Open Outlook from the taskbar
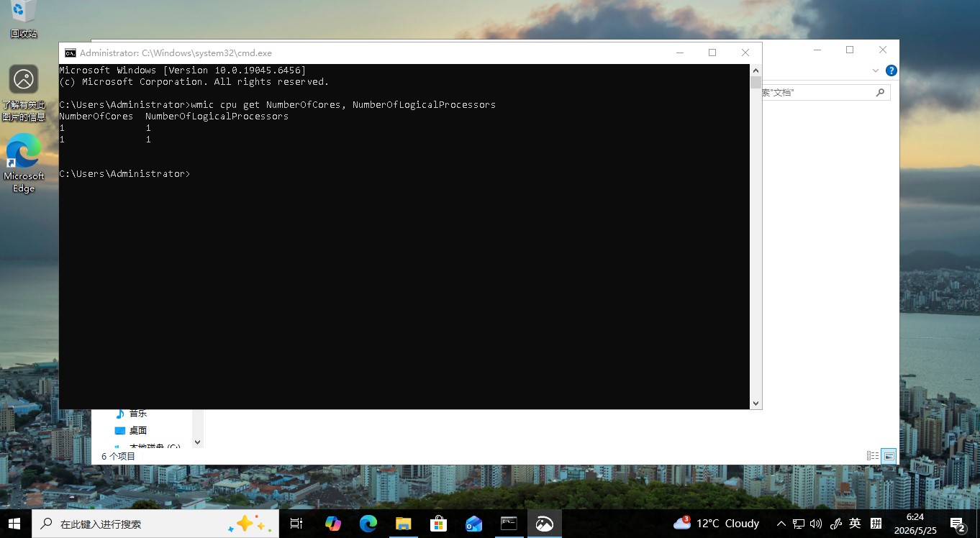 (x=473, y=524)
